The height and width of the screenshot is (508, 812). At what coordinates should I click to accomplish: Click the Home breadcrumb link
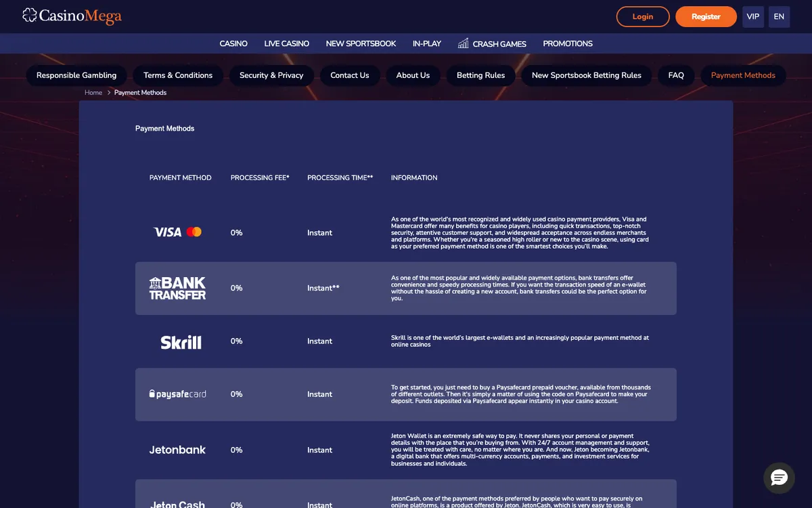pos(93,93)
